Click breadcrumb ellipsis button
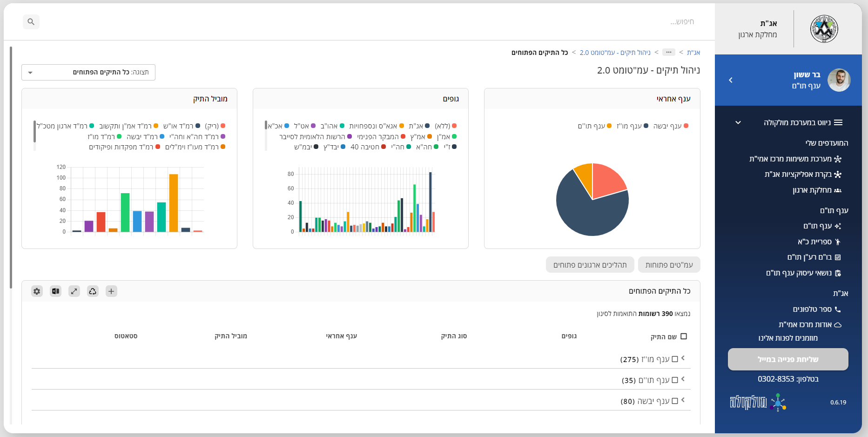868x437 pixels. [669, 52]
